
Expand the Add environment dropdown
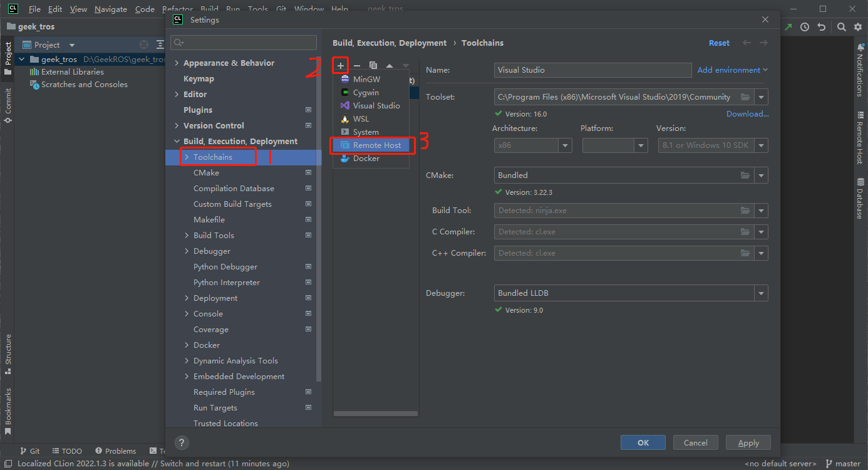pos(733,70)
